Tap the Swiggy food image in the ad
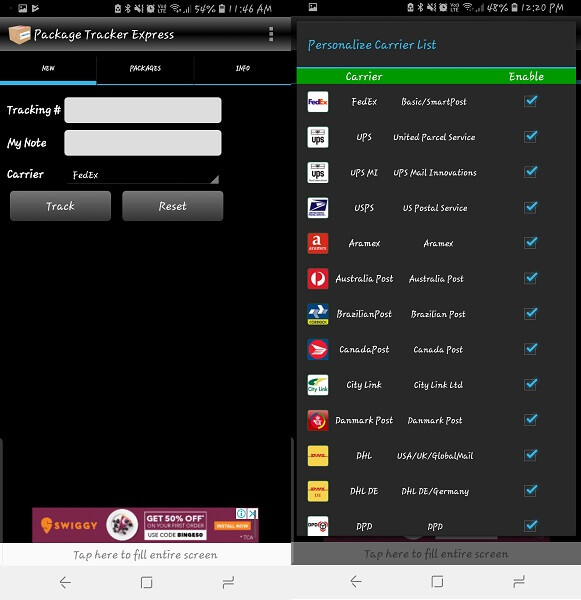Image resolution: width=581 pixels, height=600 pixels. (122, 525)
